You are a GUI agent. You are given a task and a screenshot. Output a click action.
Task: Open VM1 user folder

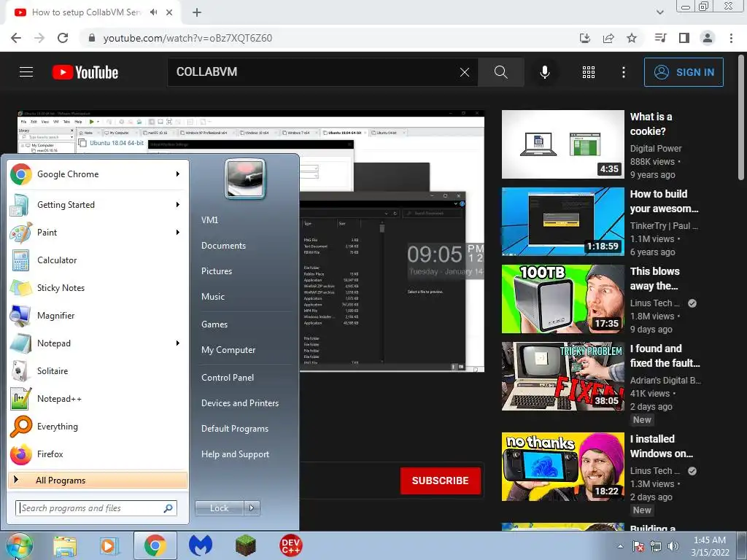pyautogui.click(x=209, y=220)
